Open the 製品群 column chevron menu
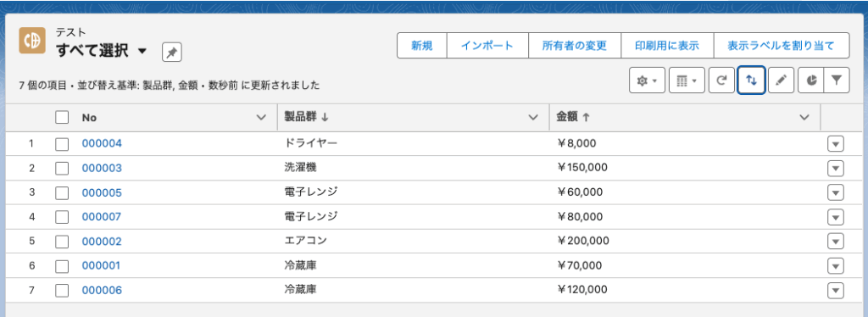The width and height of the screenshot is (868, 317). pos(534,117)
